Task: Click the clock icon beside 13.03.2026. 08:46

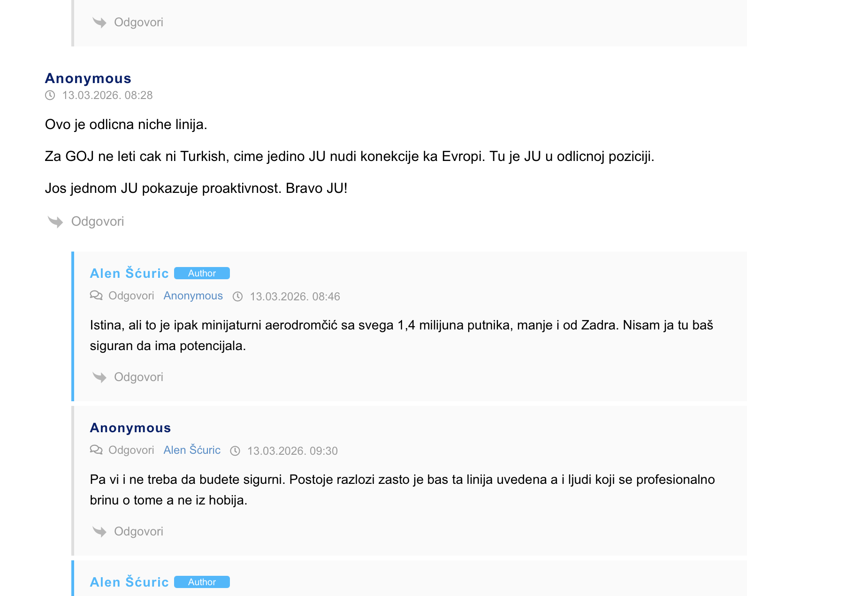Action: 238,297
